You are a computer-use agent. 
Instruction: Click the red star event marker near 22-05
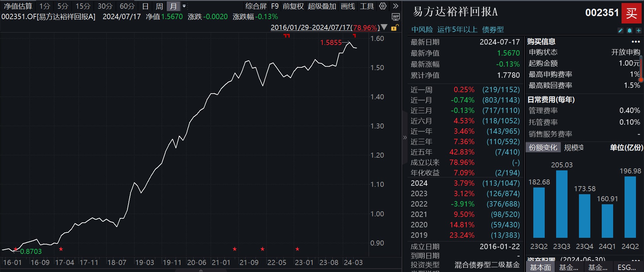point(262,249)
